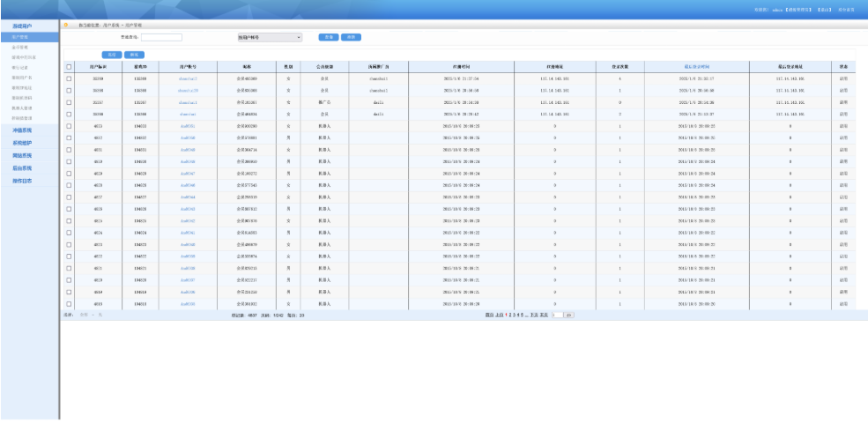The image size is (868, 438).
Task: Open the 操作日志 sidebar section
Action: click(23, 180)
